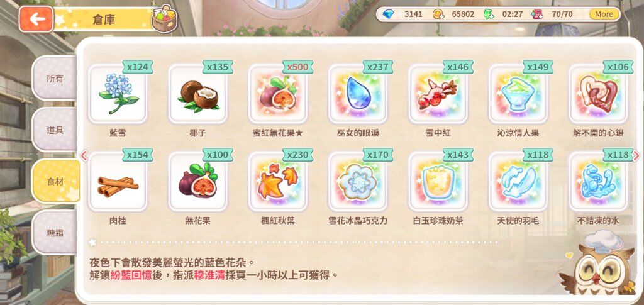Select the 藍雪 blue flower ingredient

118,94
